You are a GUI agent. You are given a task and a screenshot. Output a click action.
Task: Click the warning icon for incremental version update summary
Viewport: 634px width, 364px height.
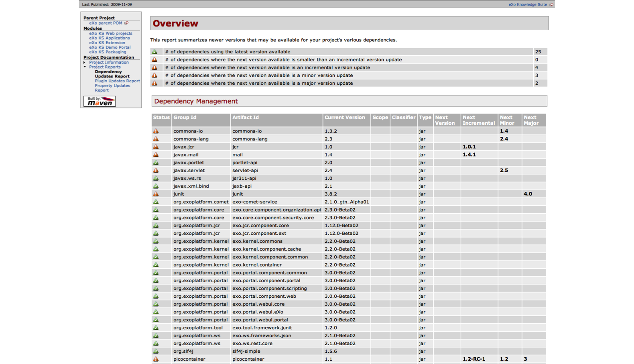click(x=154, y=67)
